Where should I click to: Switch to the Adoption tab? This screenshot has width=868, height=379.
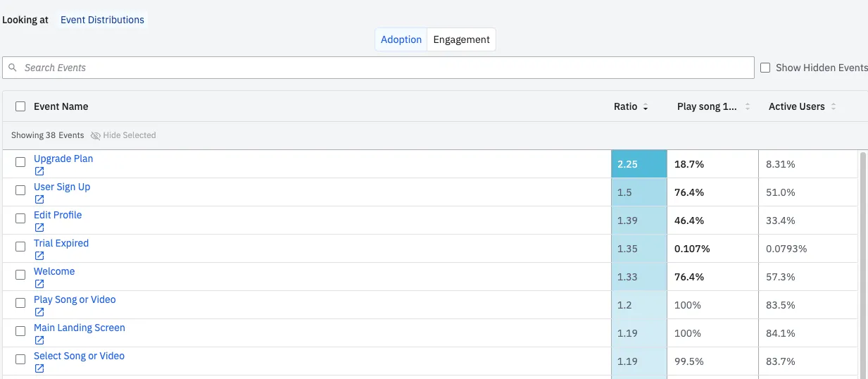tap(401, 39)
